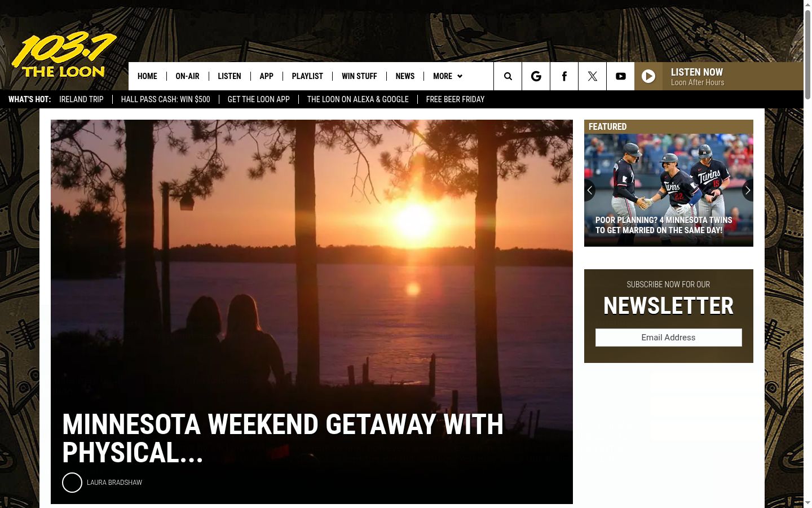Open the X (Twitter) icon link
Screen dimensions: 812x508
coord(592,76)
